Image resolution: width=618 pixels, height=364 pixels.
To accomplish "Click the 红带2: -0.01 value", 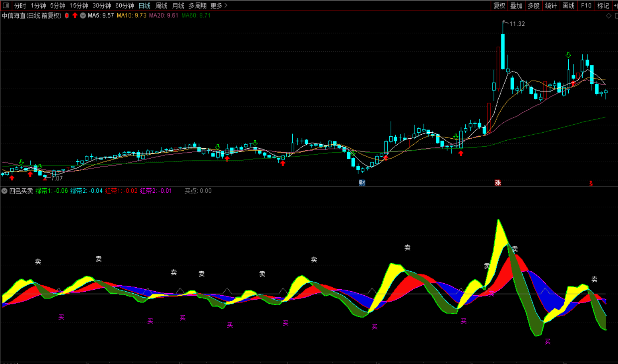I will click(156, 191).
